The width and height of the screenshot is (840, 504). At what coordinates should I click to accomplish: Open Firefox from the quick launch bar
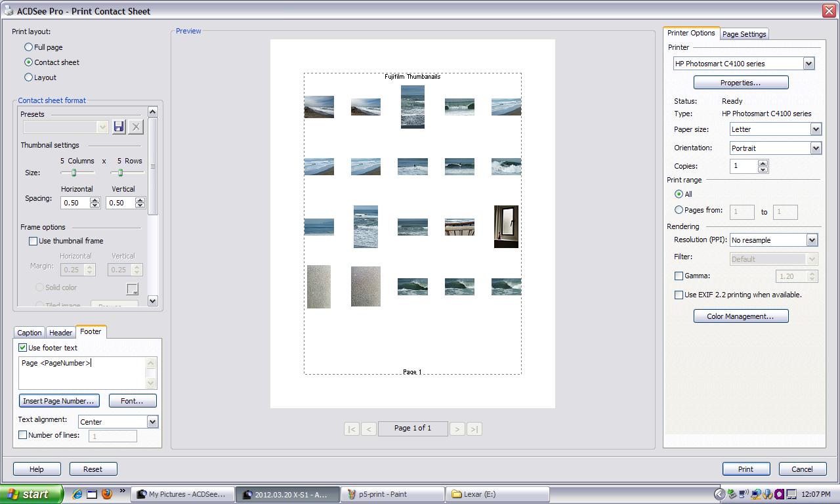tap(106, 494)
